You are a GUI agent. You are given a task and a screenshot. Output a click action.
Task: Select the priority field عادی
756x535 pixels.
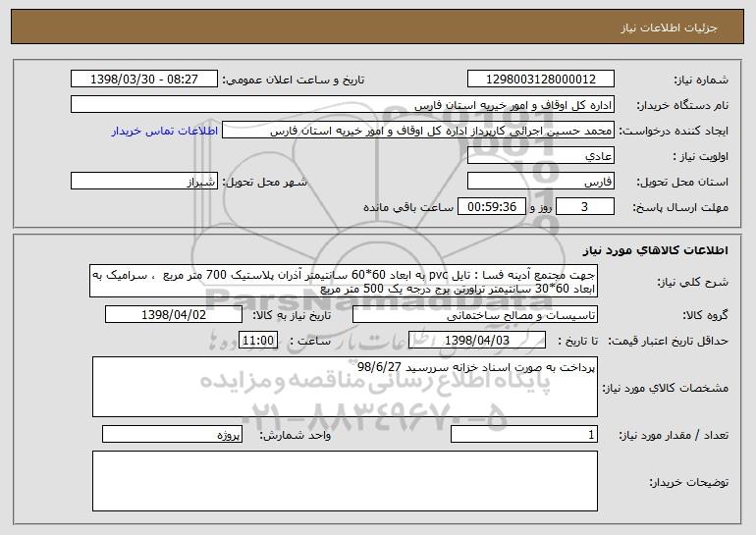[540, 156]
